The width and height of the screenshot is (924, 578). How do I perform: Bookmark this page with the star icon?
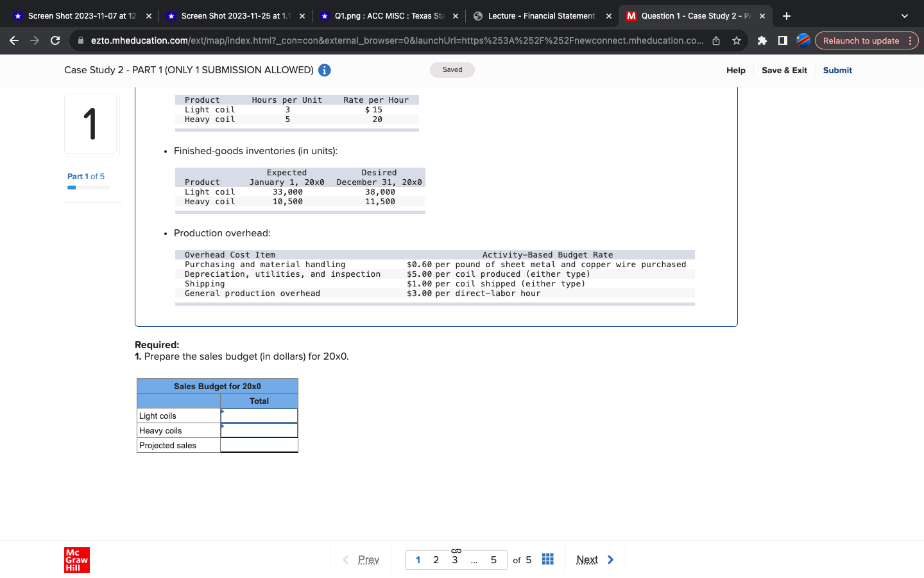[x=737, y=40]
